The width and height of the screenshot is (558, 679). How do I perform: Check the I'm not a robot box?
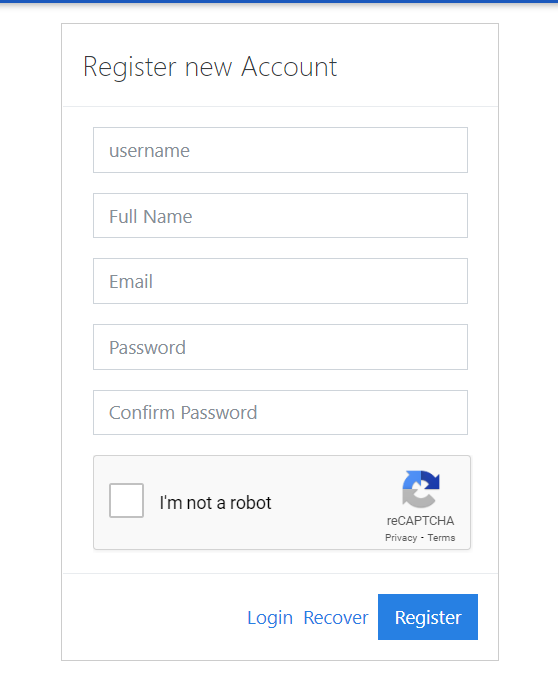[126, 501]
